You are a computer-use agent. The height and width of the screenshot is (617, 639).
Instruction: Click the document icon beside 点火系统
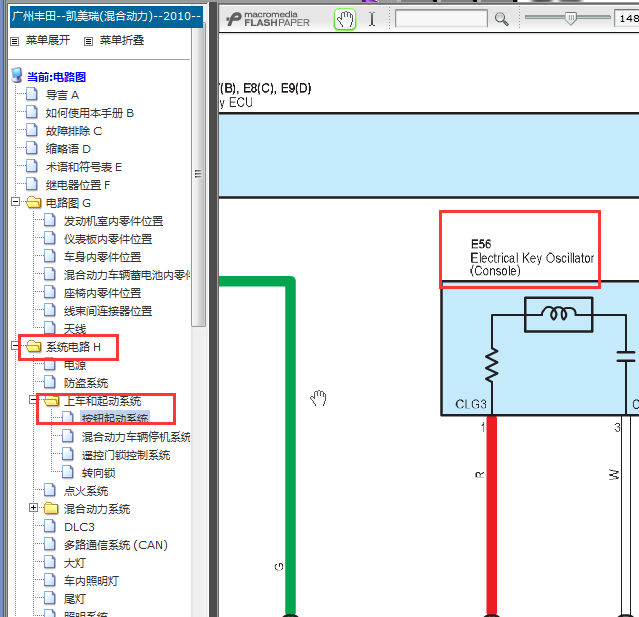pyautogui.click(x=50, y=490)
